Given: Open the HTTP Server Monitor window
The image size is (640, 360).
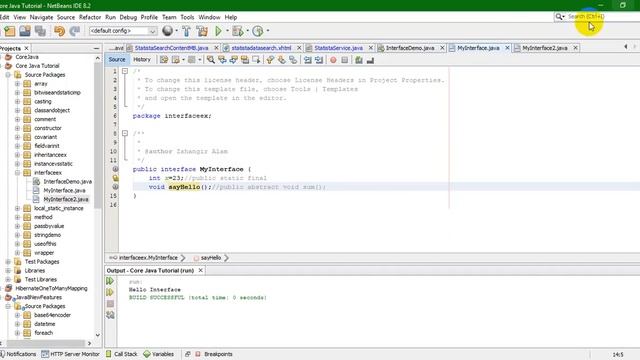Looking at the screenshot, I should [x=71, y=354].
